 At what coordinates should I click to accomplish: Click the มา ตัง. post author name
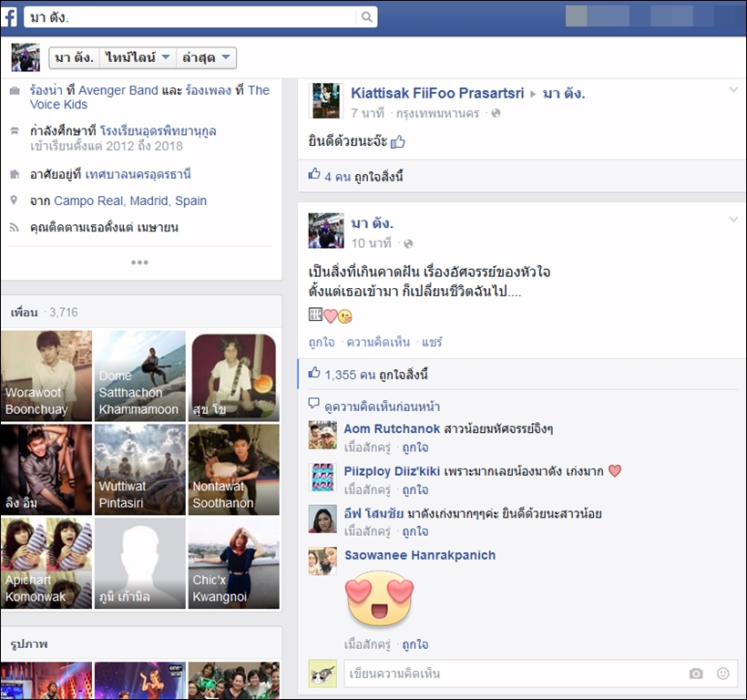pyautogui.click(x=372, y=223)
